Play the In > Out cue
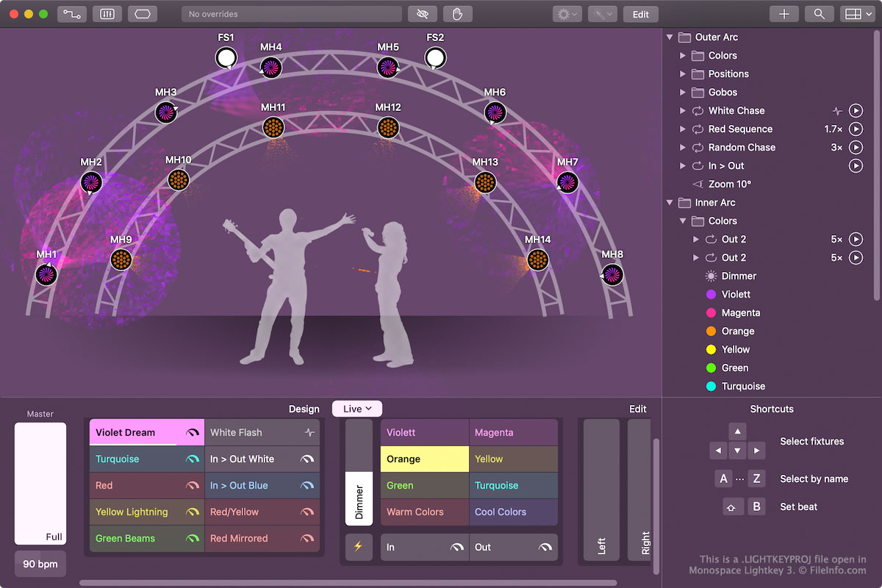 click(x=856, y=165)
